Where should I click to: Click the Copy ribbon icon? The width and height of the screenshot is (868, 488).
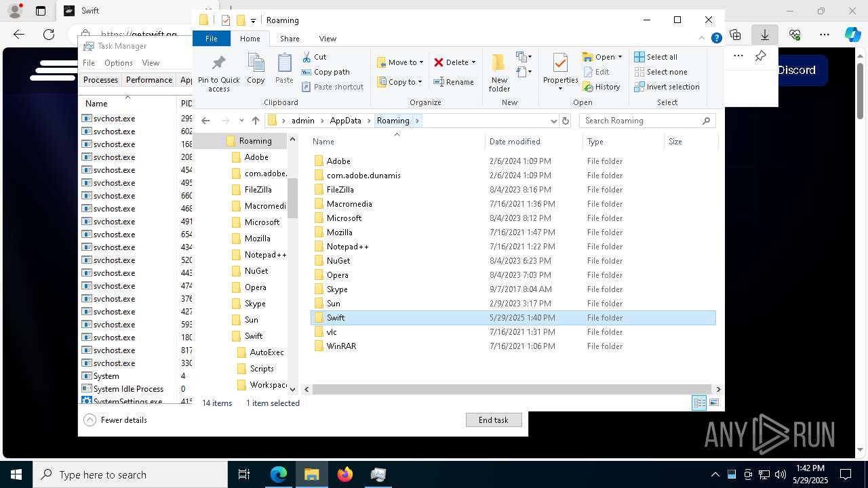256,69
